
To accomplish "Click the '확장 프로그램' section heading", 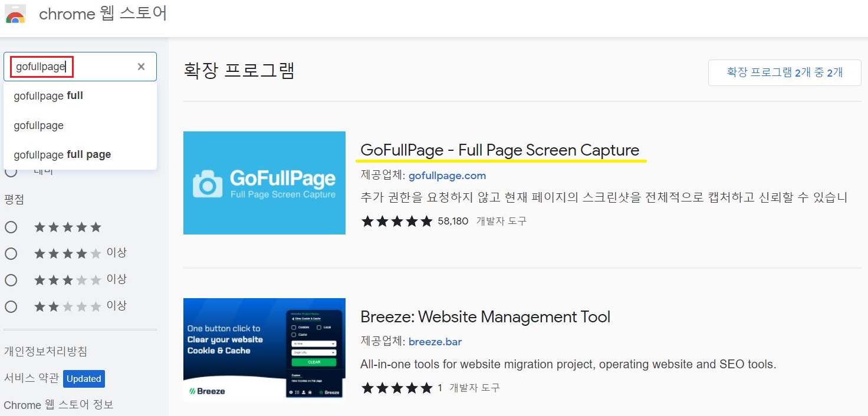I will coord(239,70).
